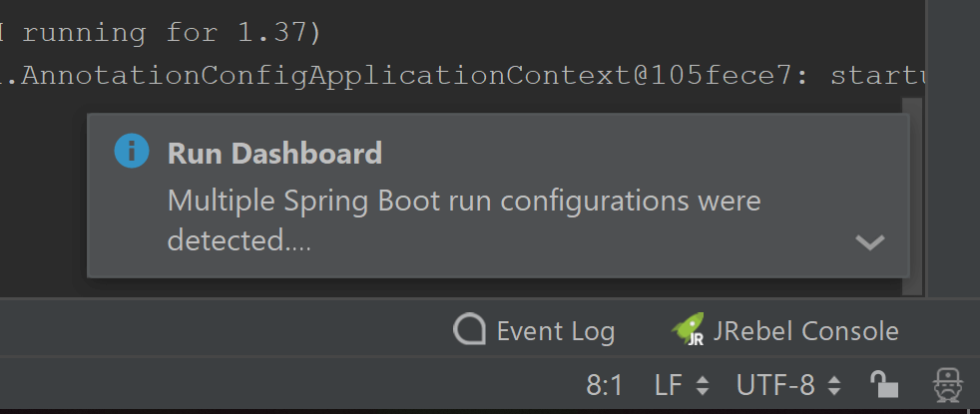Image resolution: width=980 pixels, height=414 pixels.
Task: Open the JRebel Console tool window
Action: (805, 331)
